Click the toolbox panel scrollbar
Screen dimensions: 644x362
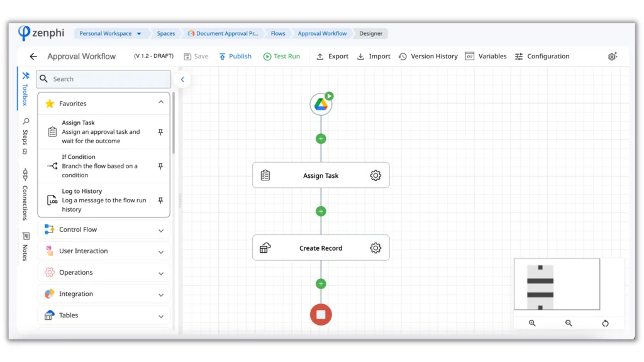[174, 123]
